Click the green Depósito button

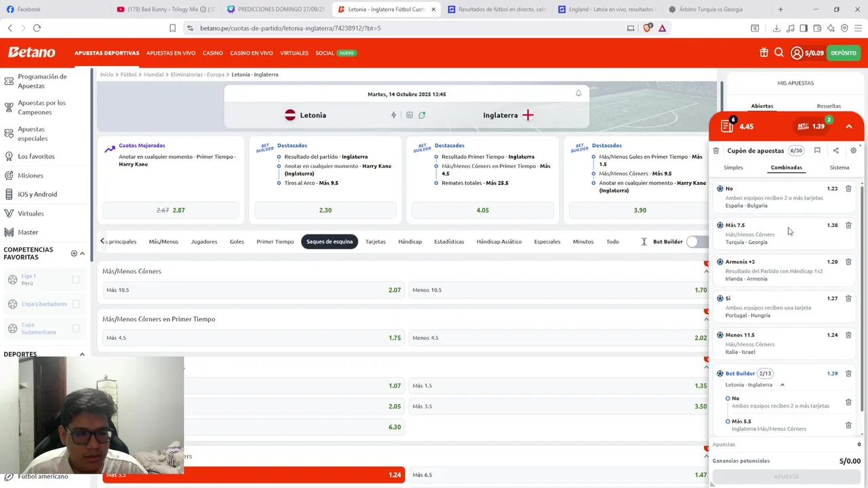click(x=843, y=53)
